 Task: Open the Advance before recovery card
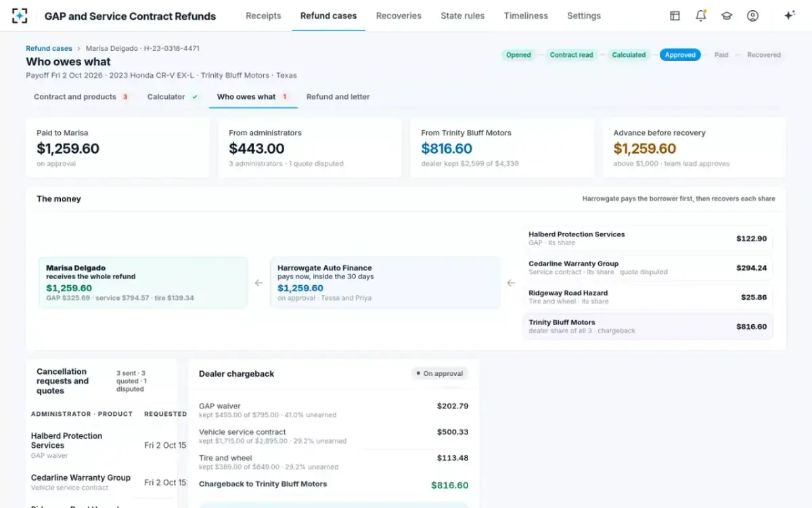click(x=694, y=148)
